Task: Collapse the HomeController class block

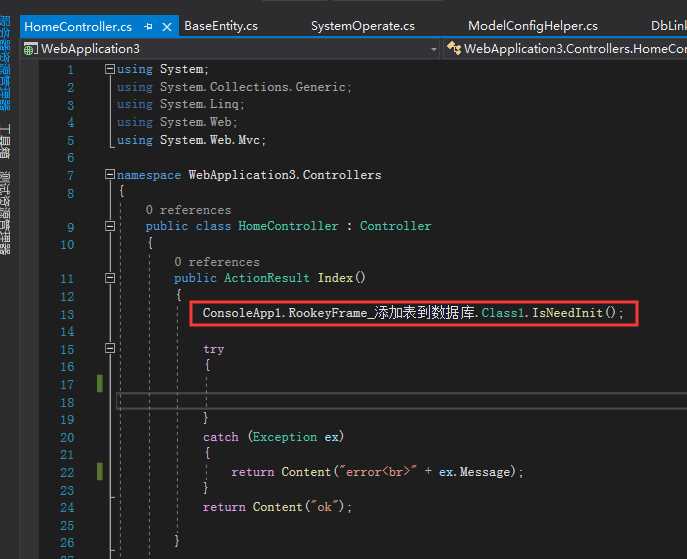Action: [110, 226]
